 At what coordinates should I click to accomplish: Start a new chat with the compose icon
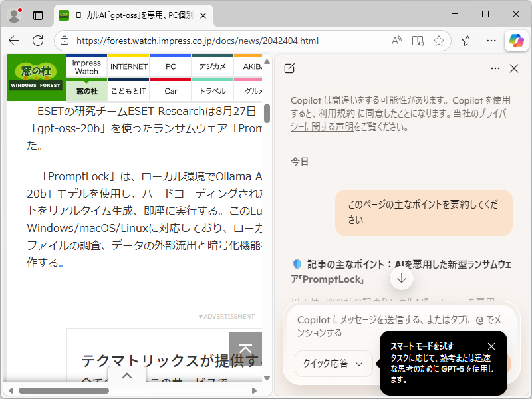click(289, 68)
